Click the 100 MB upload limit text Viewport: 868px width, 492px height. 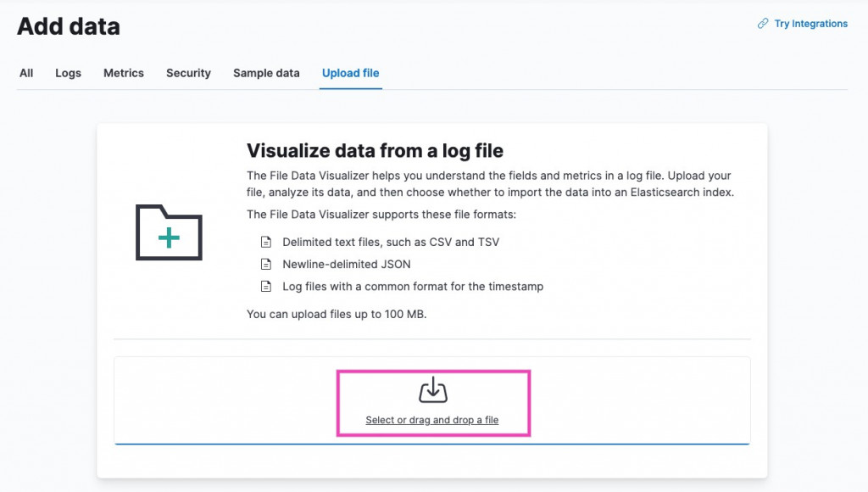pos(337,314)
